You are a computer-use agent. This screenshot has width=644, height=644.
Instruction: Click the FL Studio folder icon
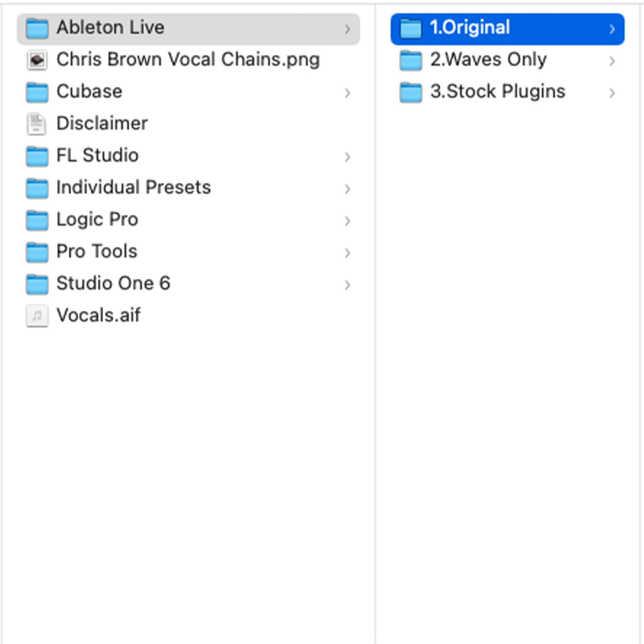coord(37,156)
